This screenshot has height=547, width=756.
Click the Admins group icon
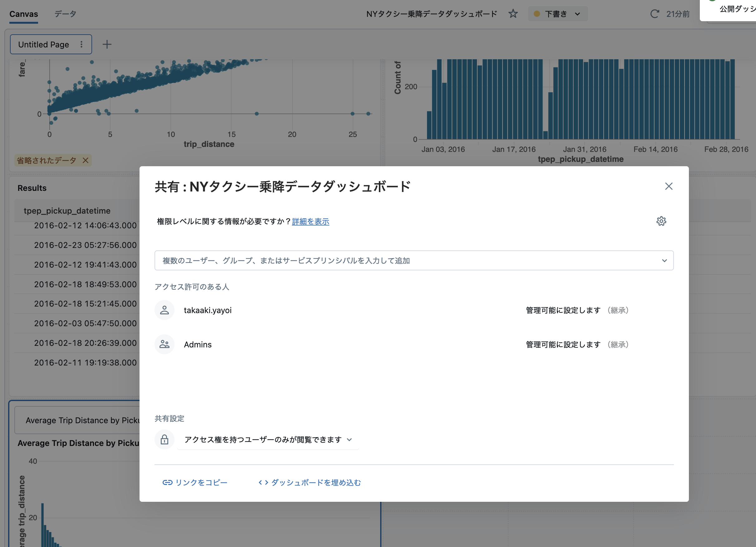(x=164, y=344)
